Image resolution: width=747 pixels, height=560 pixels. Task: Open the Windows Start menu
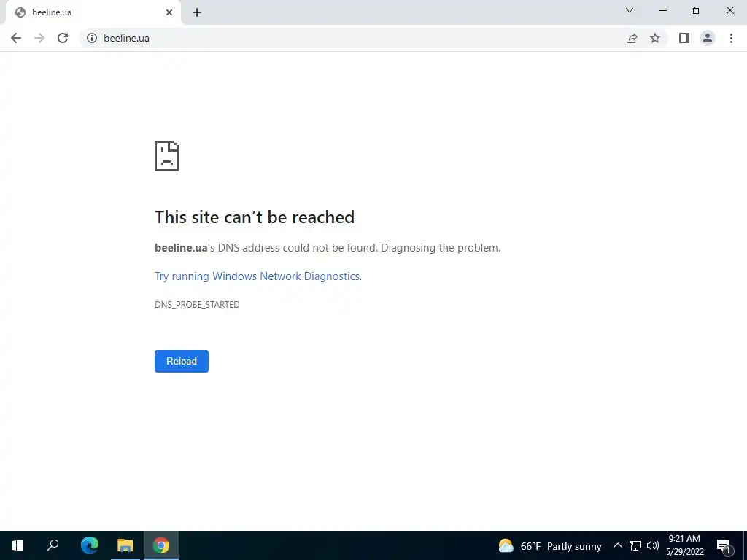click(x=18, y=545)
